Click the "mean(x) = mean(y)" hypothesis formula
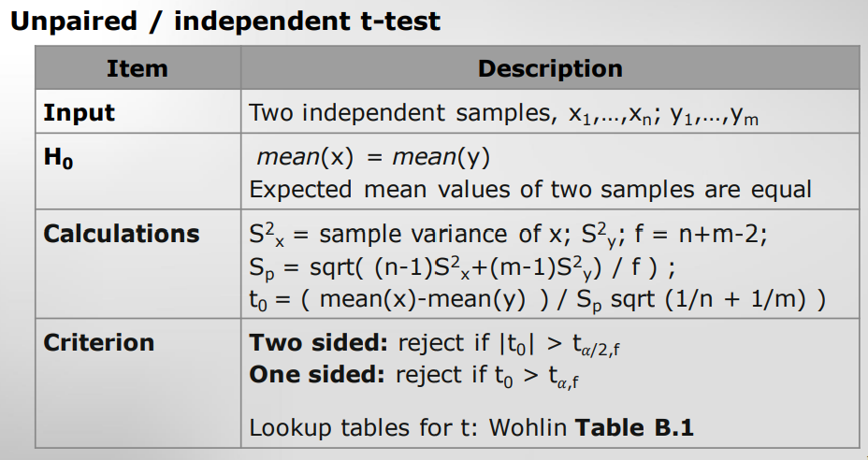This screenshot has height=460, width=868. (x=373, y=156)
